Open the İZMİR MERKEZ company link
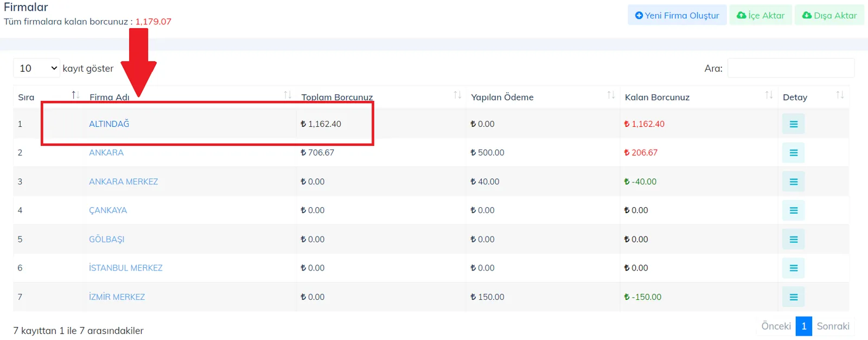 (117, 297)
